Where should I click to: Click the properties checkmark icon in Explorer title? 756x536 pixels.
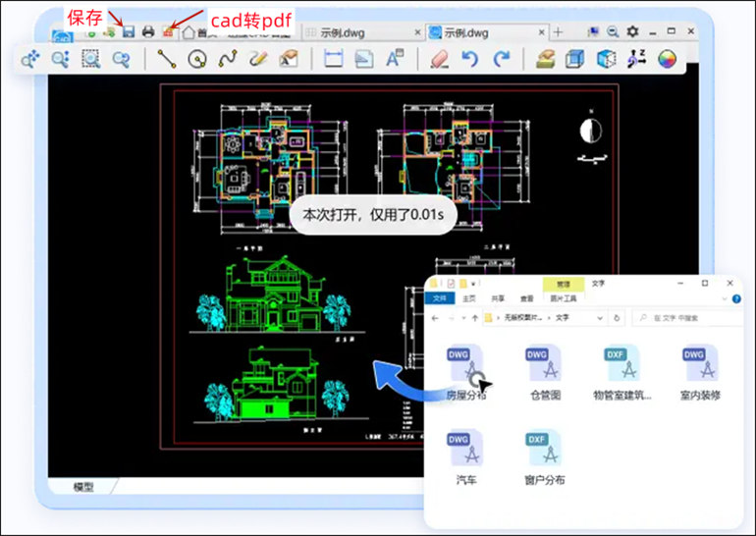click(451, 284)
